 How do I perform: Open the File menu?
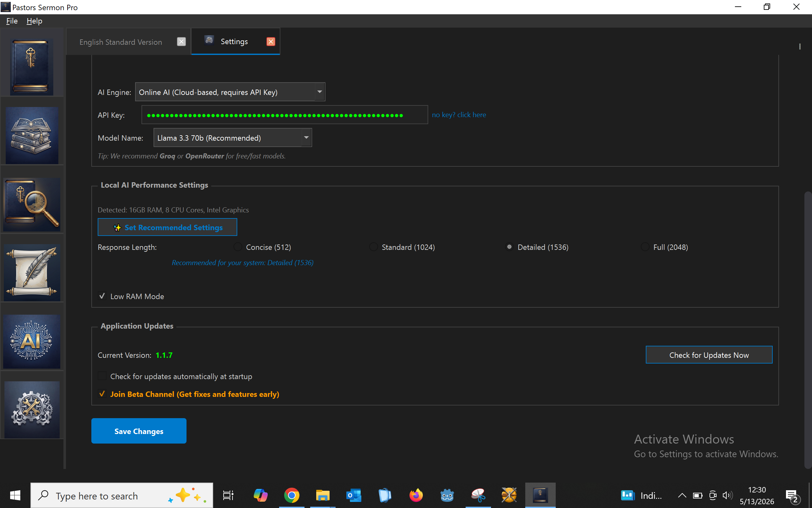point(12,21)
